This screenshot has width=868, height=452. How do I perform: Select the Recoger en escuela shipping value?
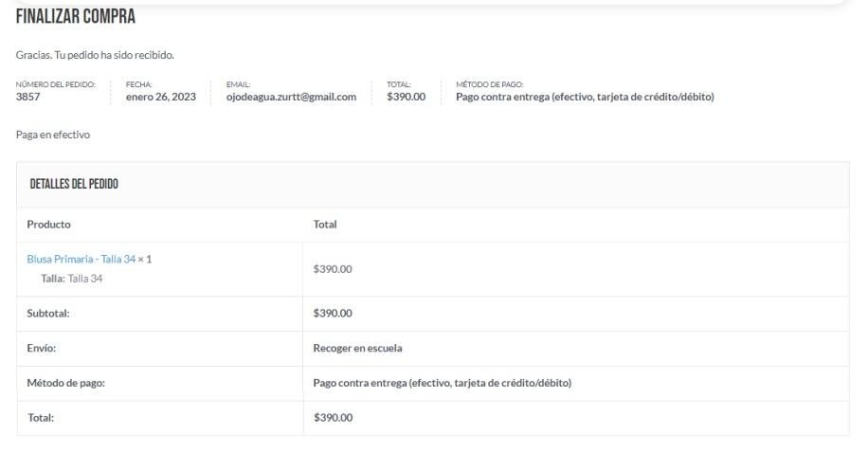[357, 348]
